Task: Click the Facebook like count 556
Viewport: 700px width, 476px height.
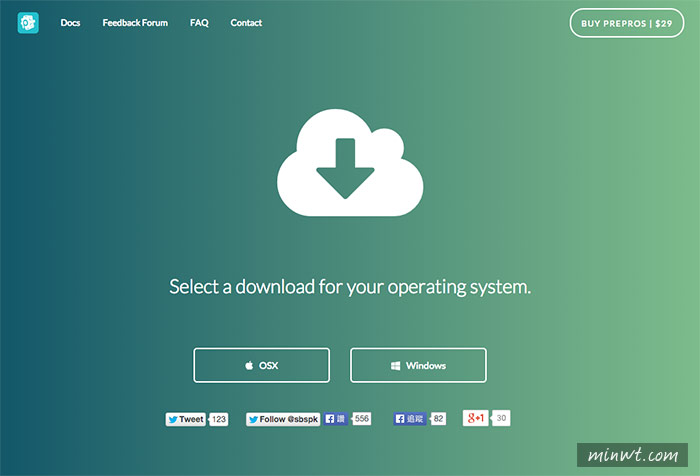Action: [361, 419]
